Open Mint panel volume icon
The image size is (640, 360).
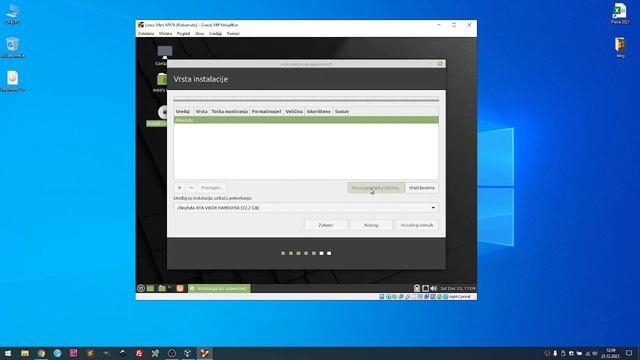tap(433, 288)
